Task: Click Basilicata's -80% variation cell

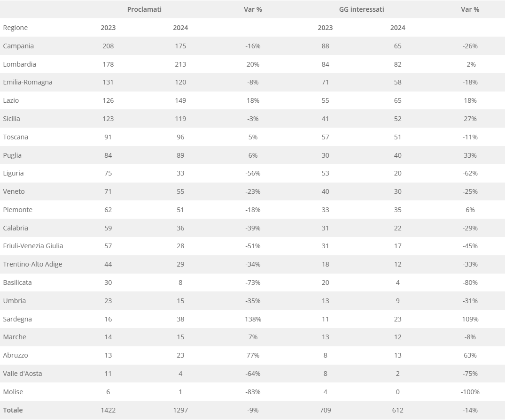Action: pos(470,283)
